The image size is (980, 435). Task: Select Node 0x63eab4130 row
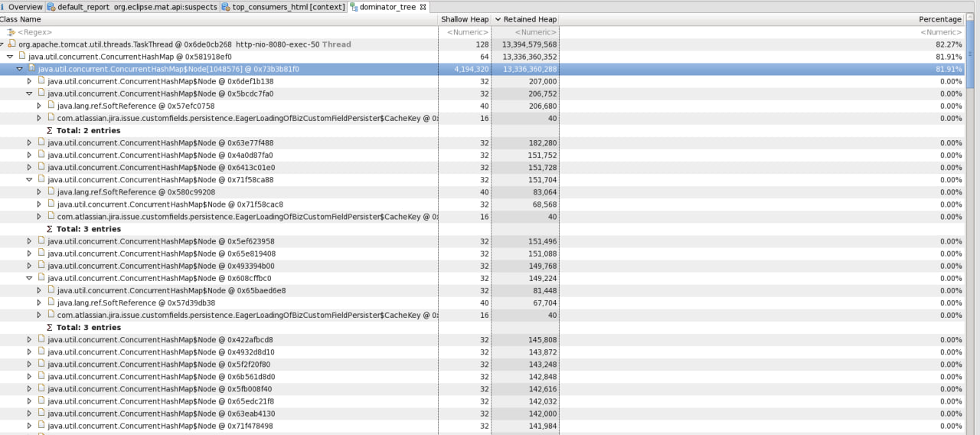coord(482,414)
